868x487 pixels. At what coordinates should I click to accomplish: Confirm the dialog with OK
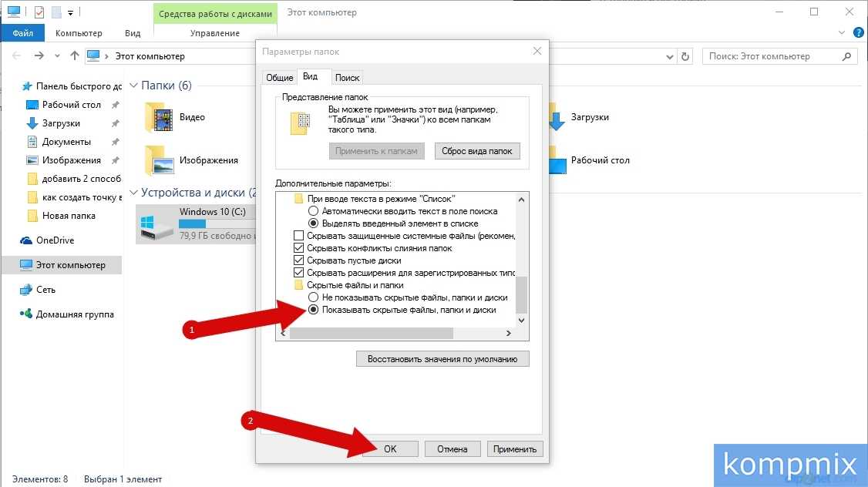pos(390,448)
